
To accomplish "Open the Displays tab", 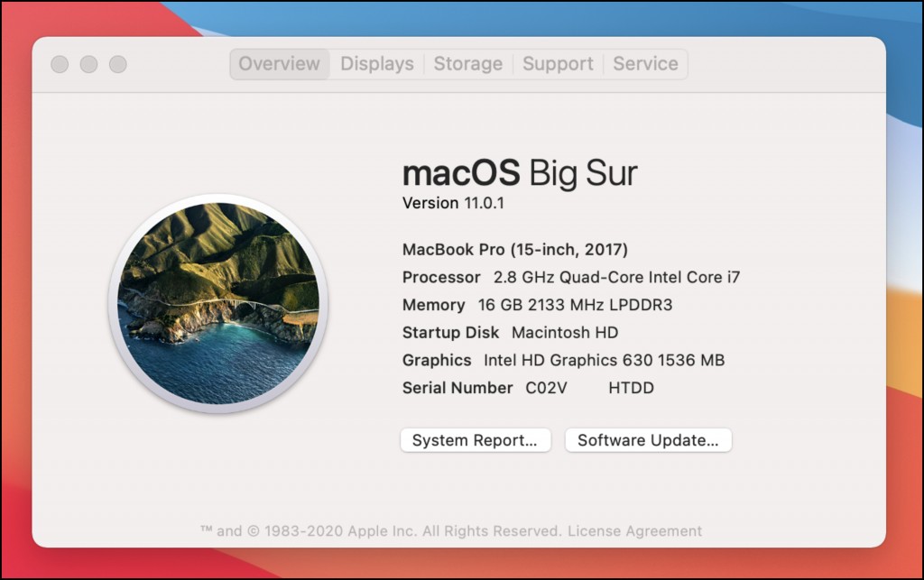I will pyautogui.click(x=377, y=64).
